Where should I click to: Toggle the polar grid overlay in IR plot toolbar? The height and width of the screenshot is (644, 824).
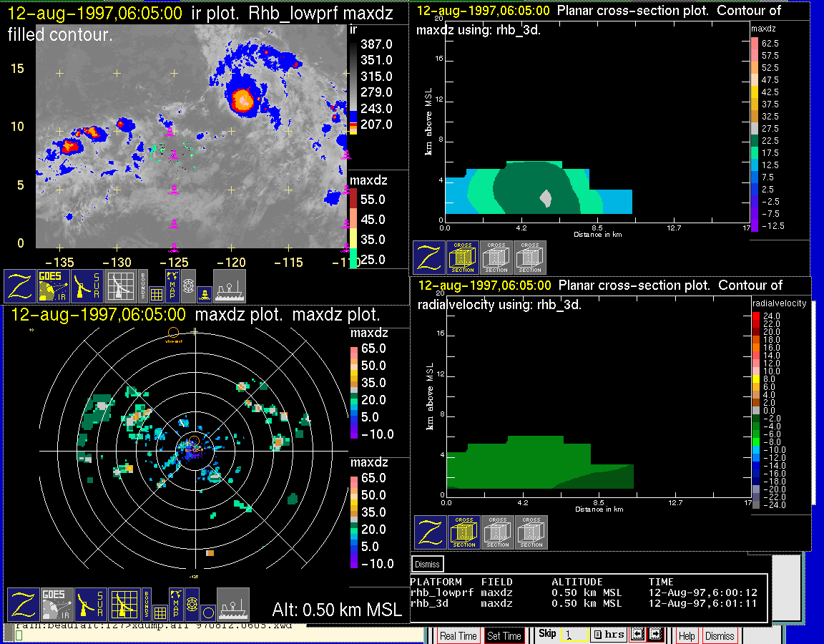tap(188, 286)
